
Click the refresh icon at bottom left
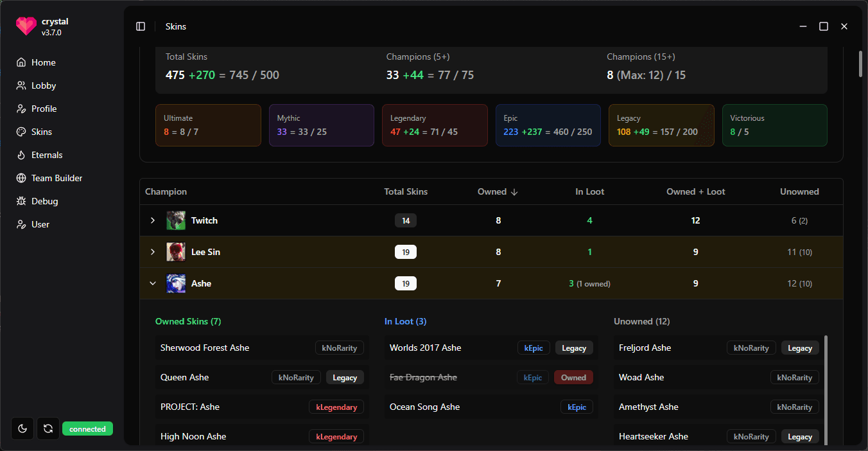coord(48,428)
